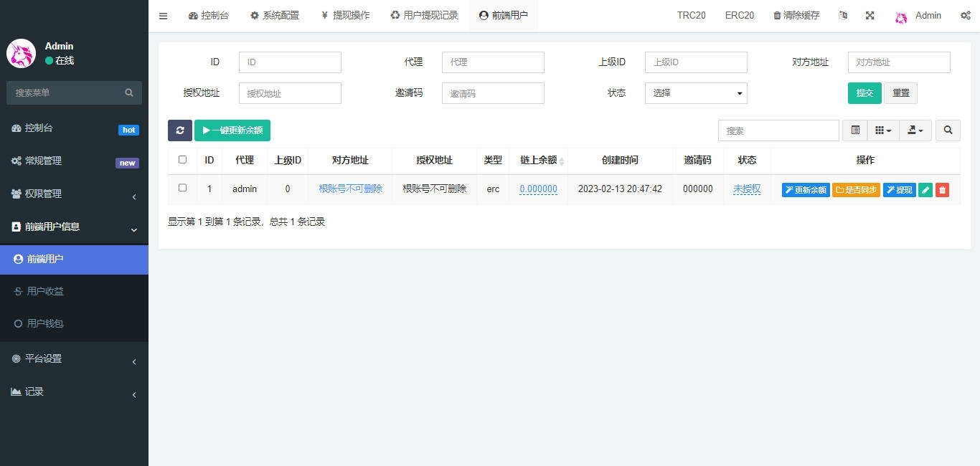This screenshot has width=980, height=466.
Task: Click the table search magnifier icon
Action: 948,130
